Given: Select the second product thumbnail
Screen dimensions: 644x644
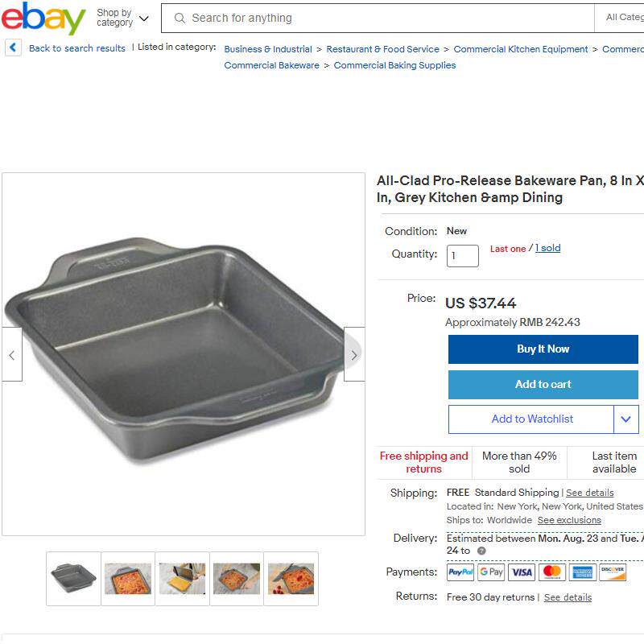Looking at the screenshot, I should click(128, 579).
